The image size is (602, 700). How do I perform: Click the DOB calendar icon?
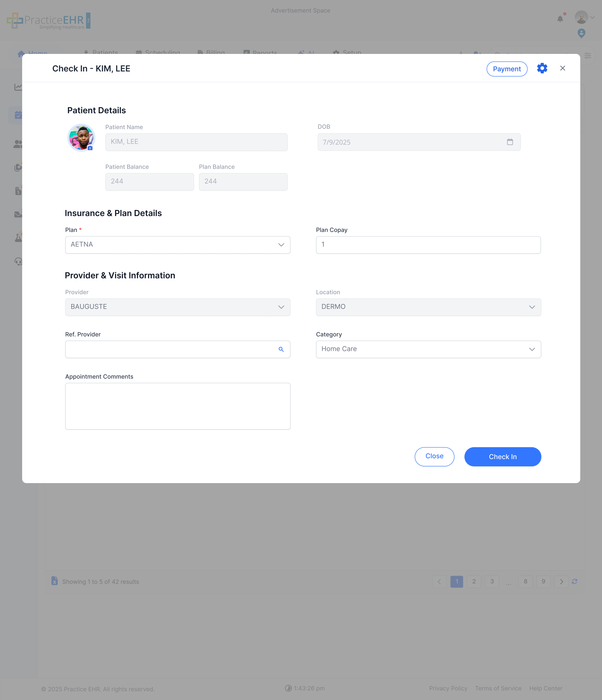coord(510,142)
